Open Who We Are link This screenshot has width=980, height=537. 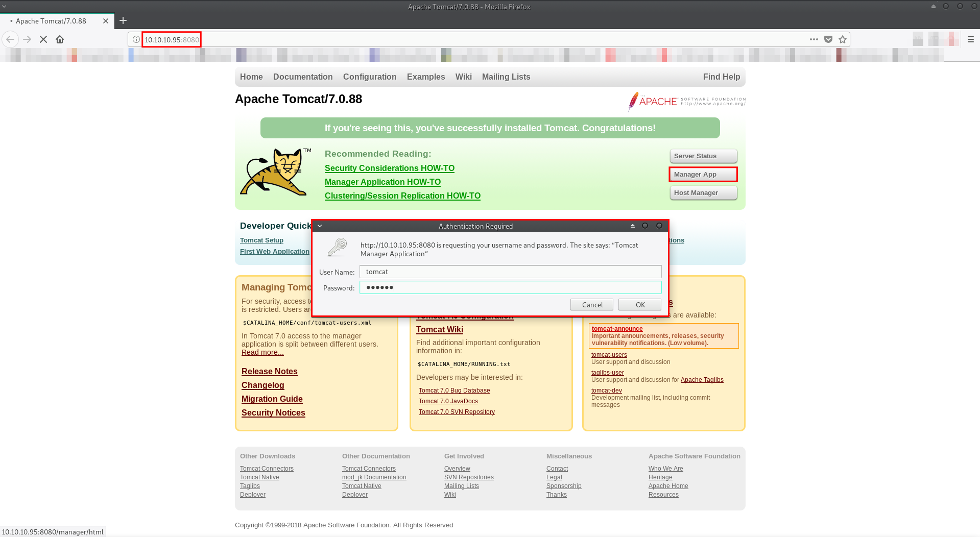point(665,469)
